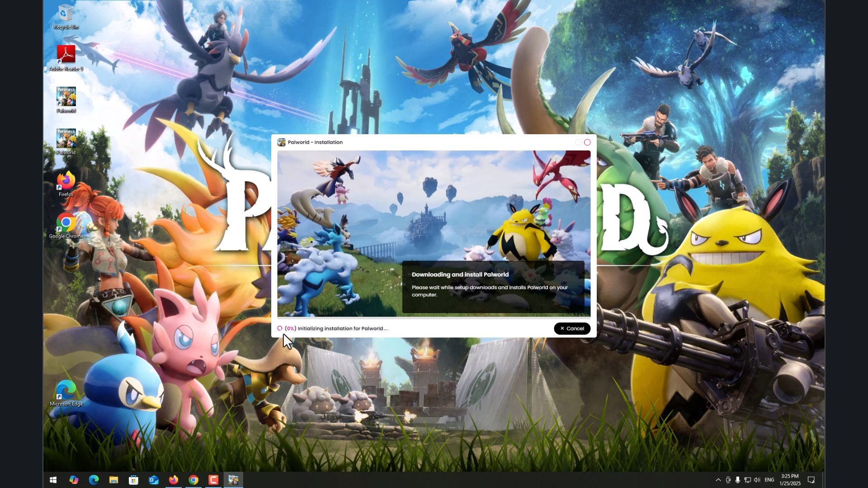
Task: Open Copilot from the taskbar
Action: coord(74,480)
